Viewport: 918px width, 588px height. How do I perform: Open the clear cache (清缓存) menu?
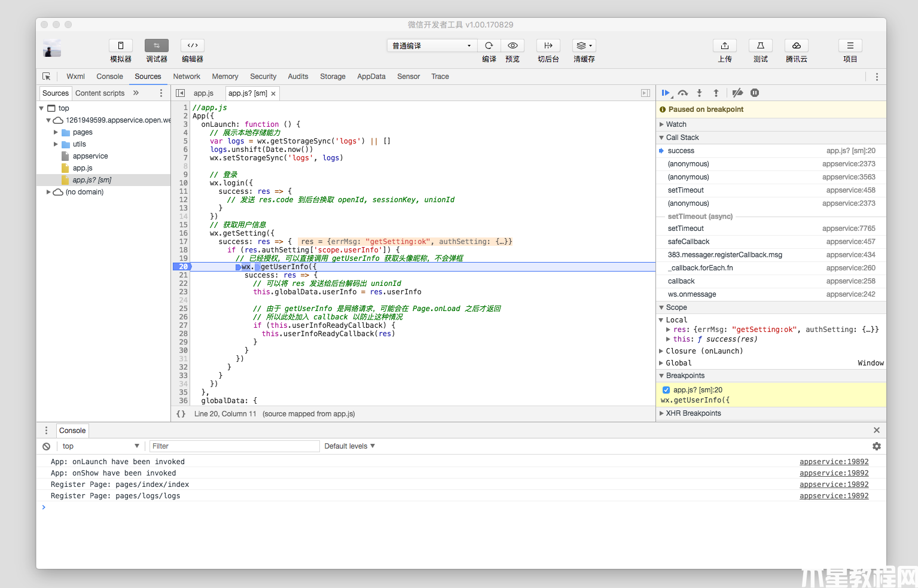pos(584,45)
